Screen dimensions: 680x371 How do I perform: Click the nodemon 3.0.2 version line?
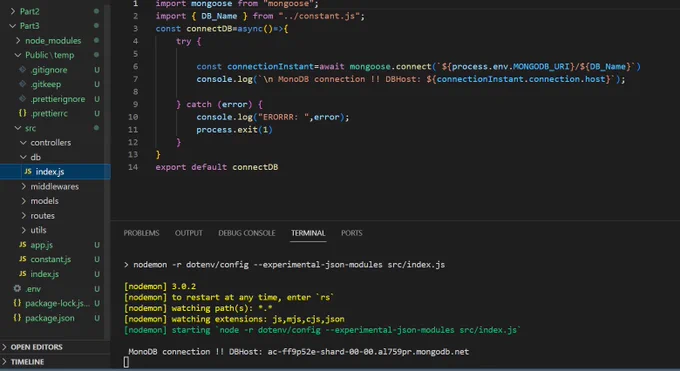[160, 286]
